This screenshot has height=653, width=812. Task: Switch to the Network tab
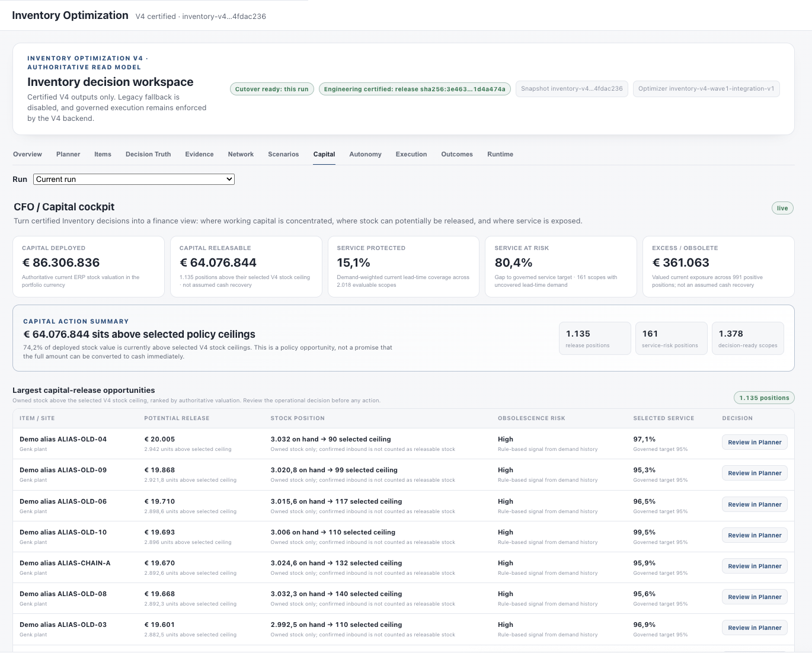[241, 154]
